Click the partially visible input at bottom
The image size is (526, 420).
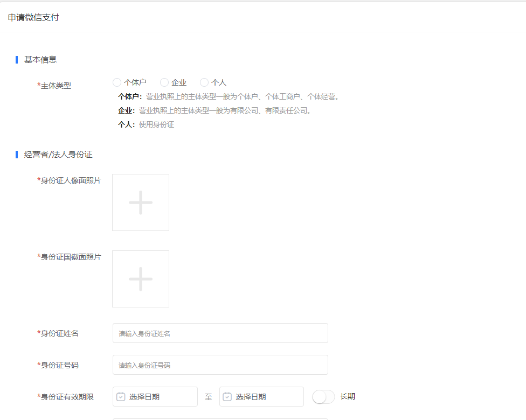(220, 418)
